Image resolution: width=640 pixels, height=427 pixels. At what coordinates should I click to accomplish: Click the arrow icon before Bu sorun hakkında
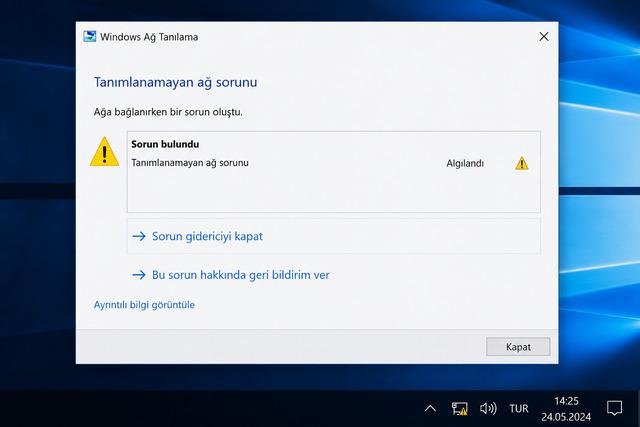[x=139, y=275]
